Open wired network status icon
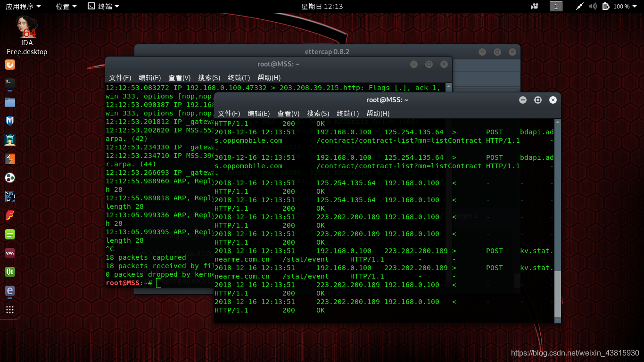This screenshot has height=362, width=644. tap(580, 6)
